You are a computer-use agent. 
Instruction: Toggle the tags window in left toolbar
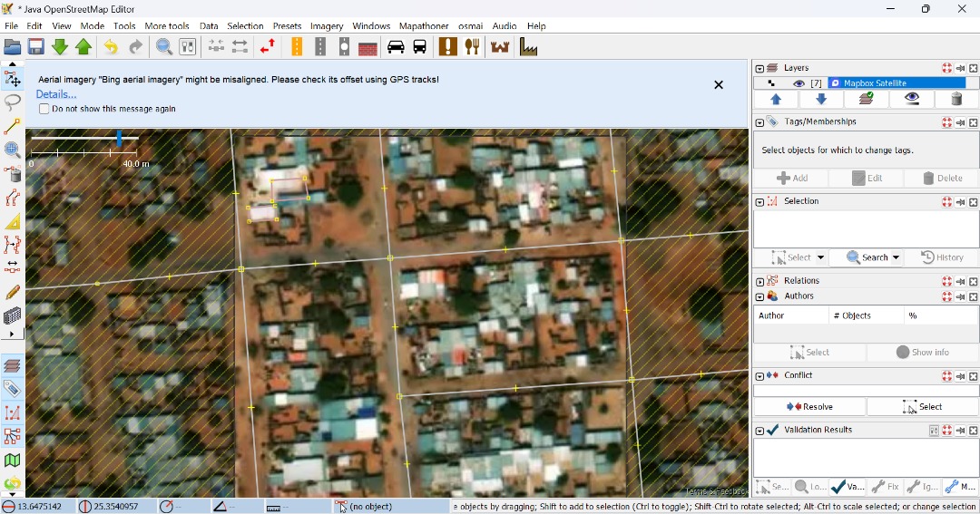12,389
